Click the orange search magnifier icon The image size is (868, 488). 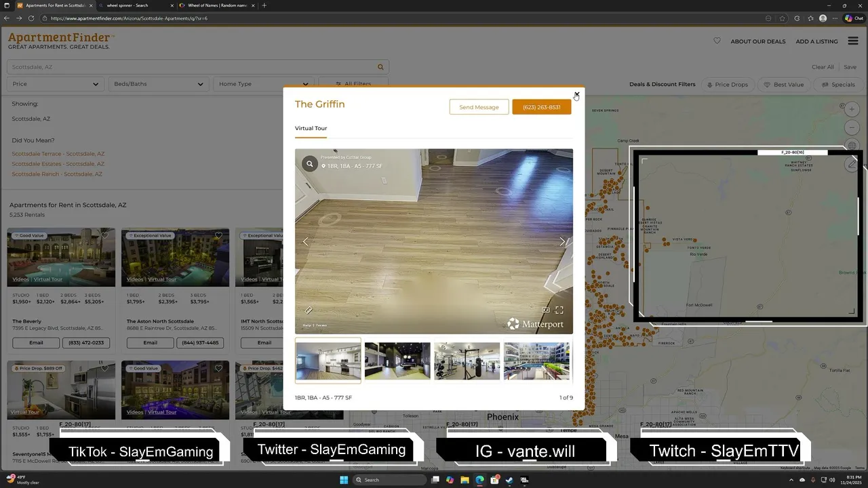click(380, 67)
